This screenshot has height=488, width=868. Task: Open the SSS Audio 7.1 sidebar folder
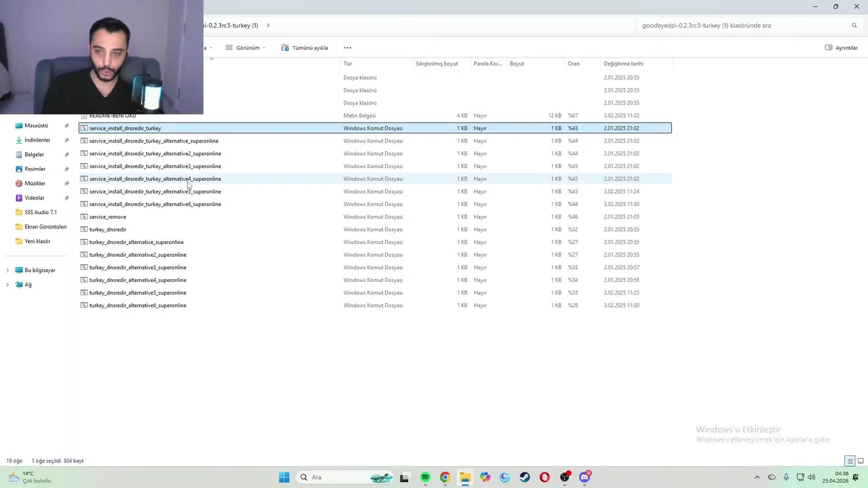(41, 212)
